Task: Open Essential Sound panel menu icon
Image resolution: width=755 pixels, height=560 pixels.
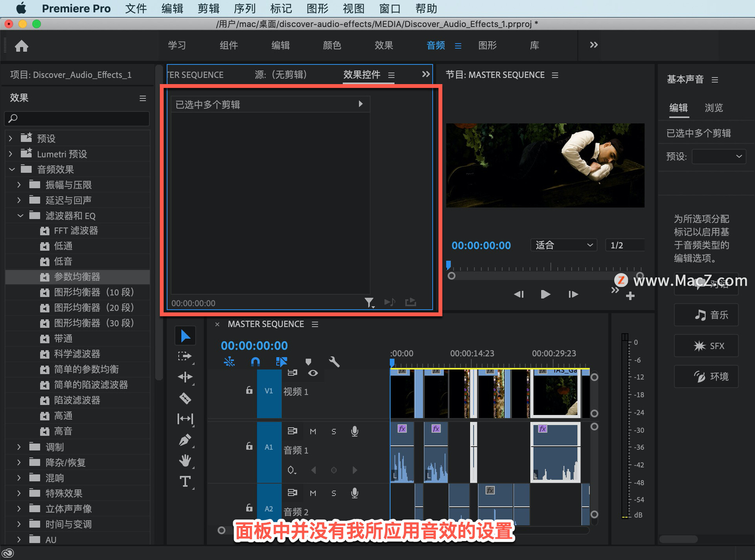Action: point(715,80)
